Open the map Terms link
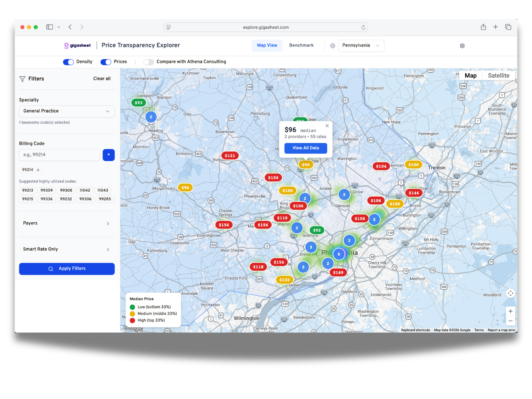The height and width of the screenshot is (399, 532). coord(479,330)
